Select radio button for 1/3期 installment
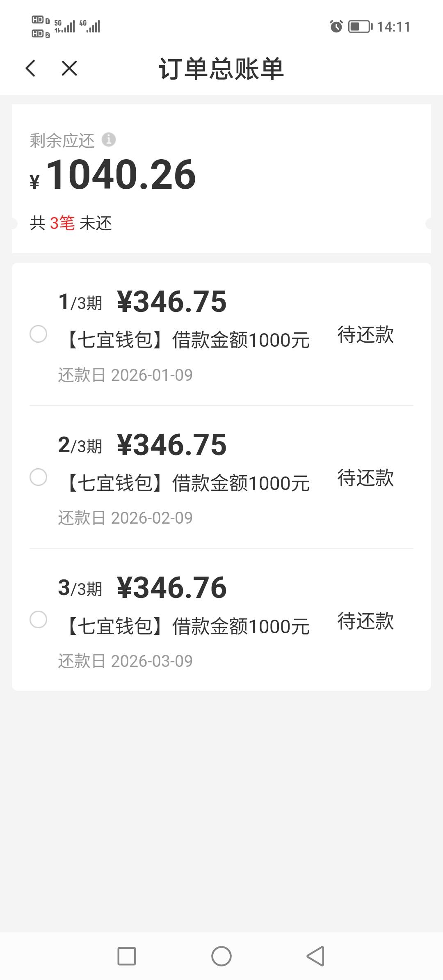 pyautogui.click(x=39, y=334)
